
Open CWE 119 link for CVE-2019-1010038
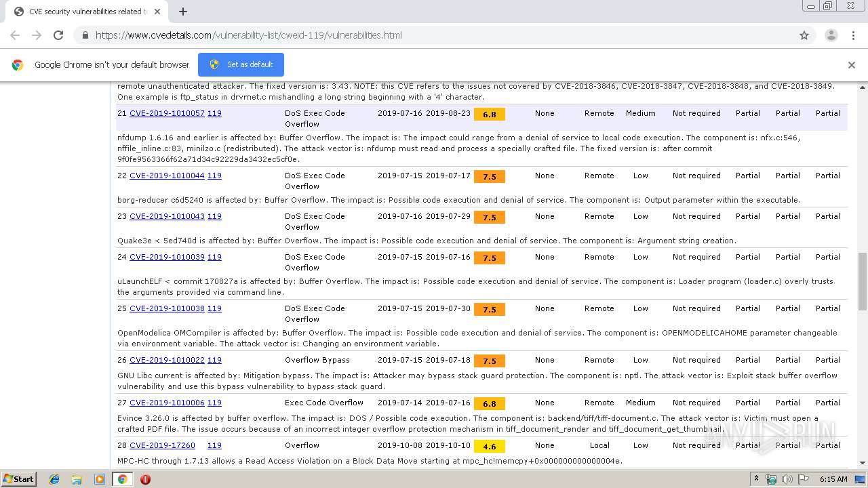coord(214,308)
